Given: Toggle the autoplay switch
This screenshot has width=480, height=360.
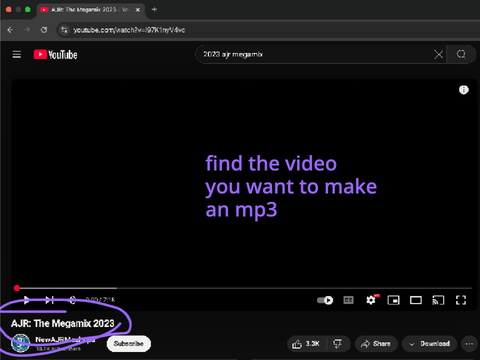Looking at the screenshot, I should point(325,300).
